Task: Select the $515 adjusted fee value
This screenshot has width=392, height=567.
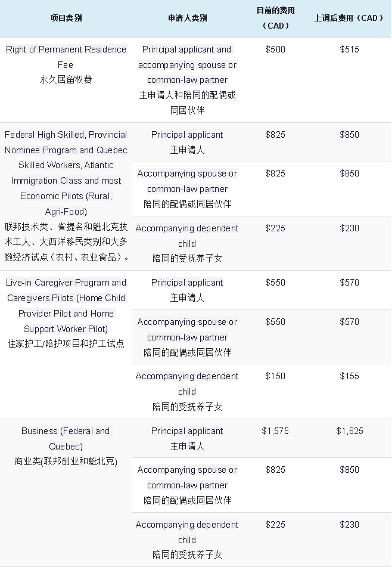Action: (349, 49)
